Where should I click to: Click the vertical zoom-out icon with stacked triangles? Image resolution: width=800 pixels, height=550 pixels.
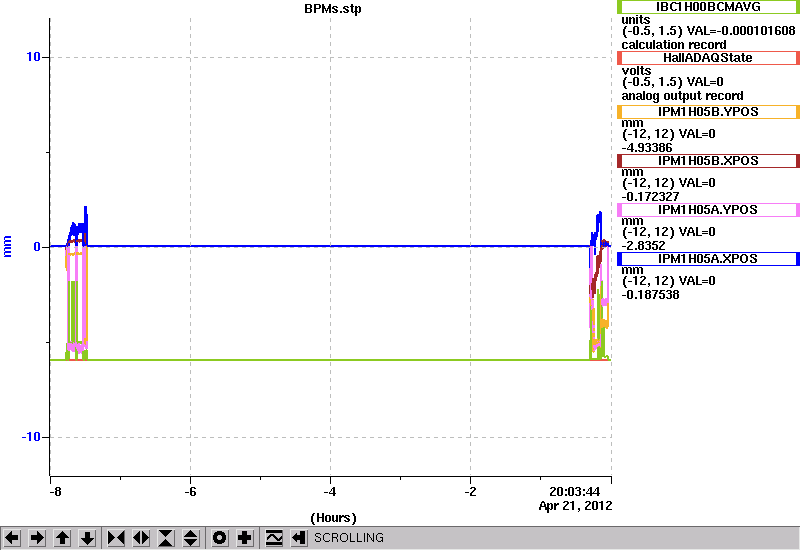coord(191,538)
